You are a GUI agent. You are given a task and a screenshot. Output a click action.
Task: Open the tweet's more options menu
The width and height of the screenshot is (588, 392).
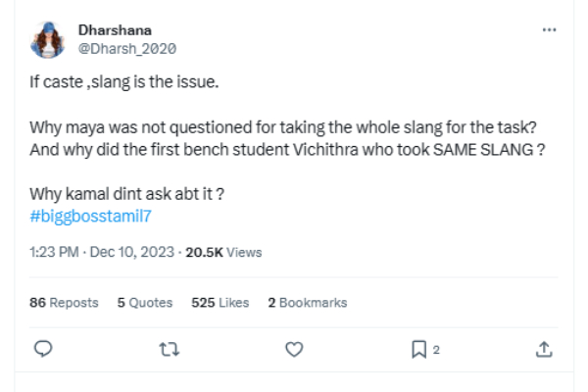pos(549,30)
